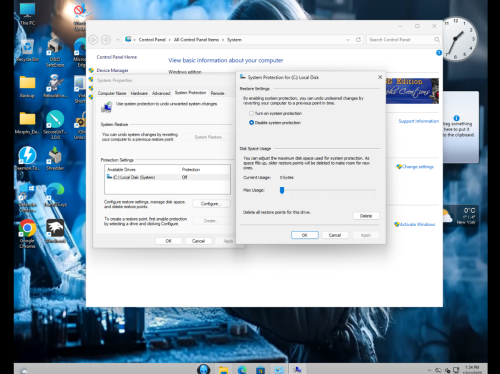Click Delete restore points button
500x374 pixels.
(x=366, y=216)
